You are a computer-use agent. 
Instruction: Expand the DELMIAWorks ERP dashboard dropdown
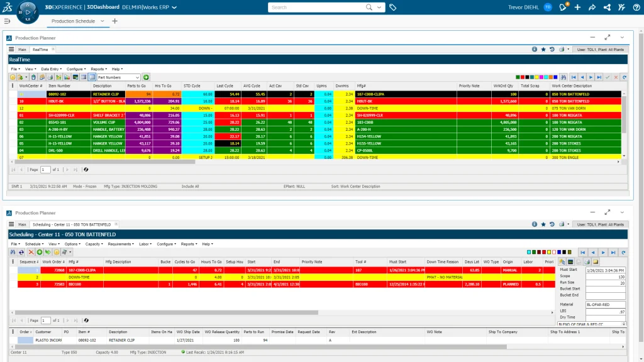click(174, 8)
